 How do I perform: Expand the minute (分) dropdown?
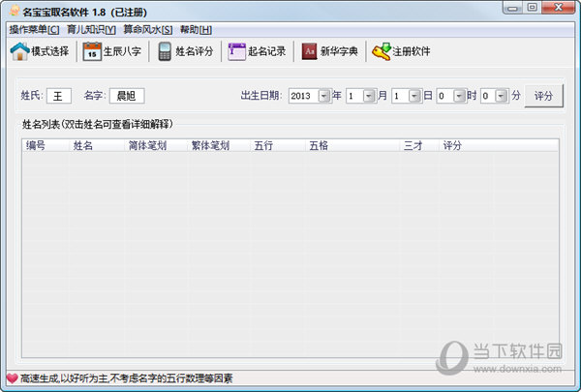[x=501, y=96]
